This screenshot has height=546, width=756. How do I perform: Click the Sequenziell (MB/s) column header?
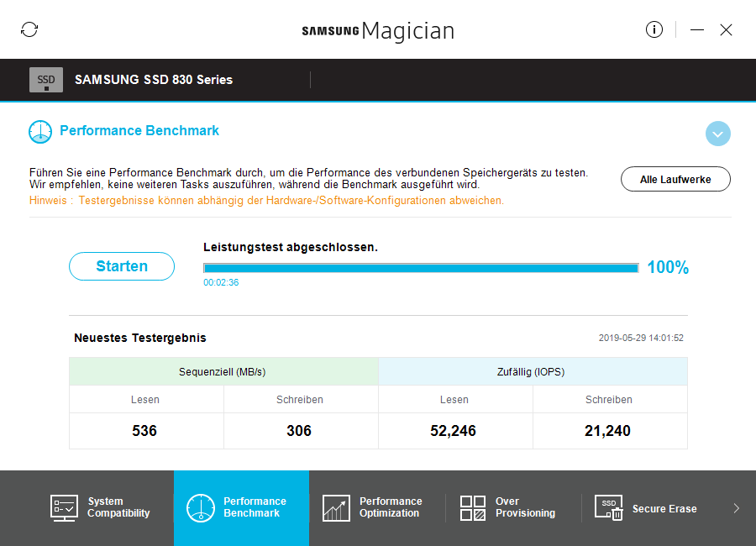(x=223, y=371)
